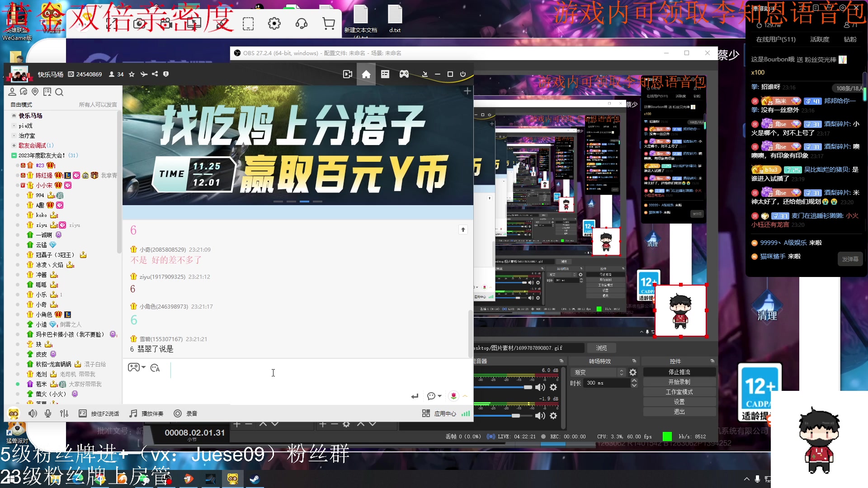
Task: Collapse the 2023年度歌友大会 channel group
Action: click(x=14, y=155)
